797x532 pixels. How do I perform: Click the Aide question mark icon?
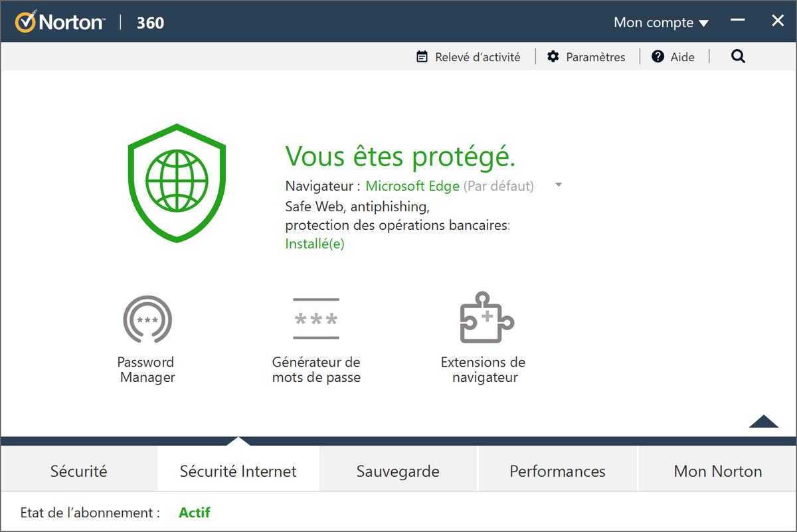coord(658,56)
